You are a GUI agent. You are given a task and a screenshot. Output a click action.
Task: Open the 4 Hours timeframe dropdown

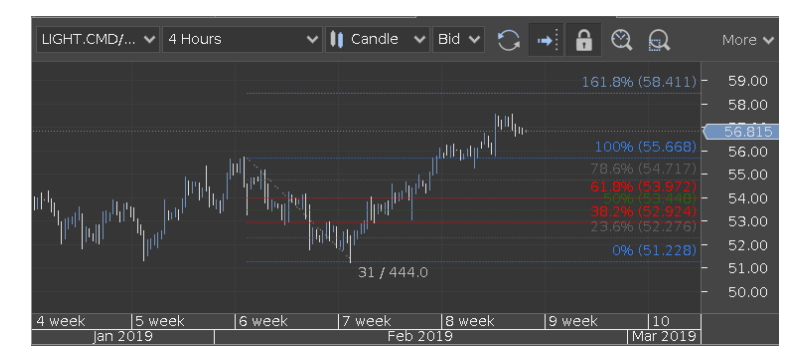point(242,39)
